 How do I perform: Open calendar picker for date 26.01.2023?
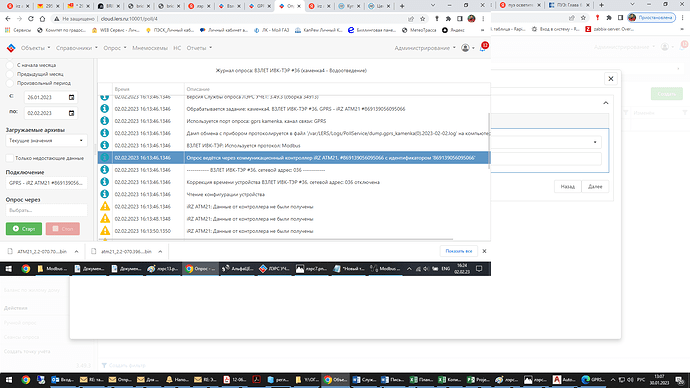click(x=72, y=97)
